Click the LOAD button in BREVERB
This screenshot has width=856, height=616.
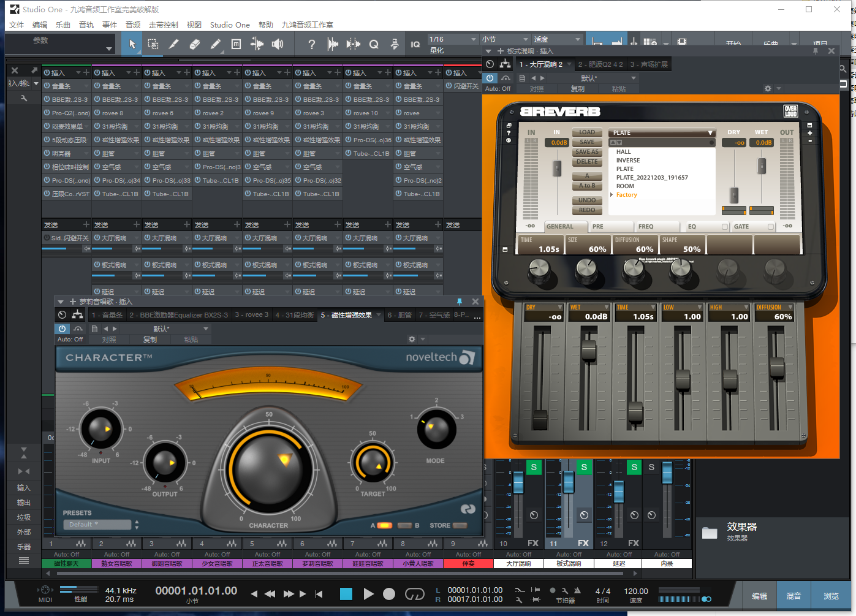point(587,132)
